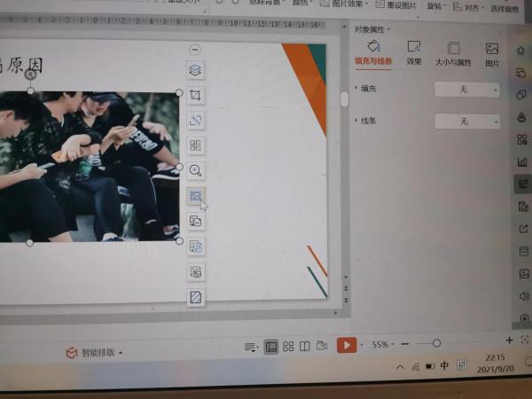Screen dimensions: 532x399
Task: Click the rotation handle above the selected picture
Action: click(x=30, y=74)
